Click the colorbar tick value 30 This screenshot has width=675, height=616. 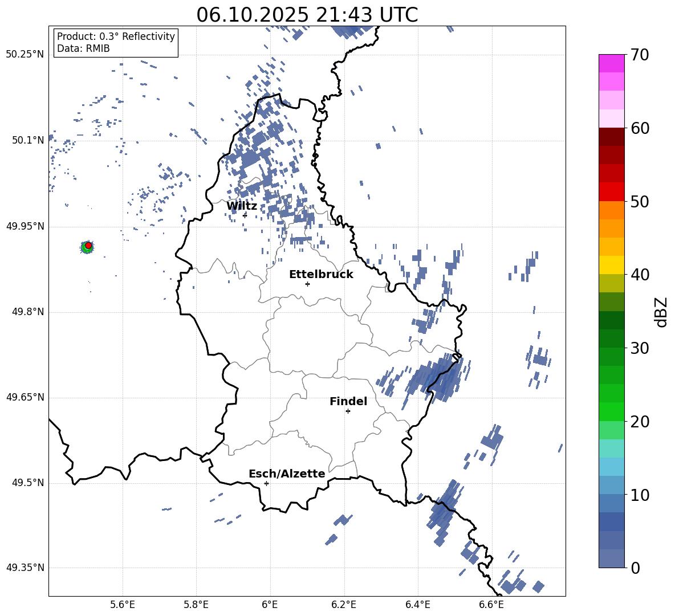click(640, 348)
